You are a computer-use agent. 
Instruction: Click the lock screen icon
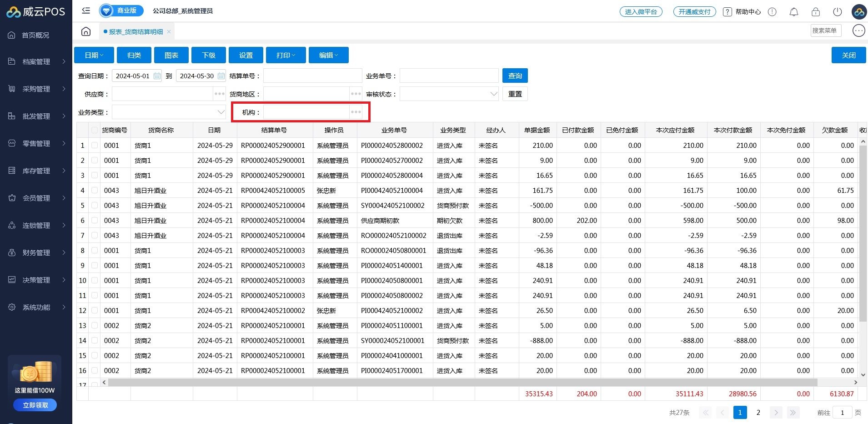pos(815,12)
